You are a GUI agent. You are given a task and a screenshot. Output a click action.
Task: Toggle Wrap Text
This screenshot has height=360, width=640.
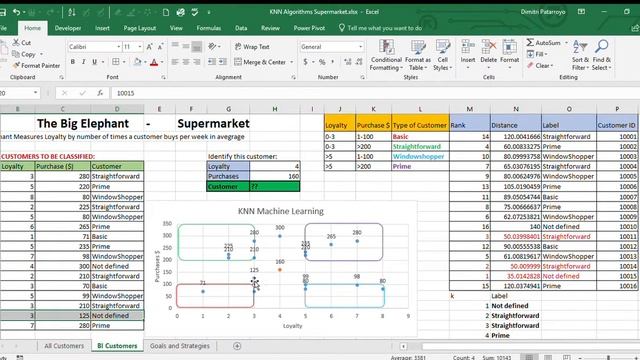tap(252, 47)
